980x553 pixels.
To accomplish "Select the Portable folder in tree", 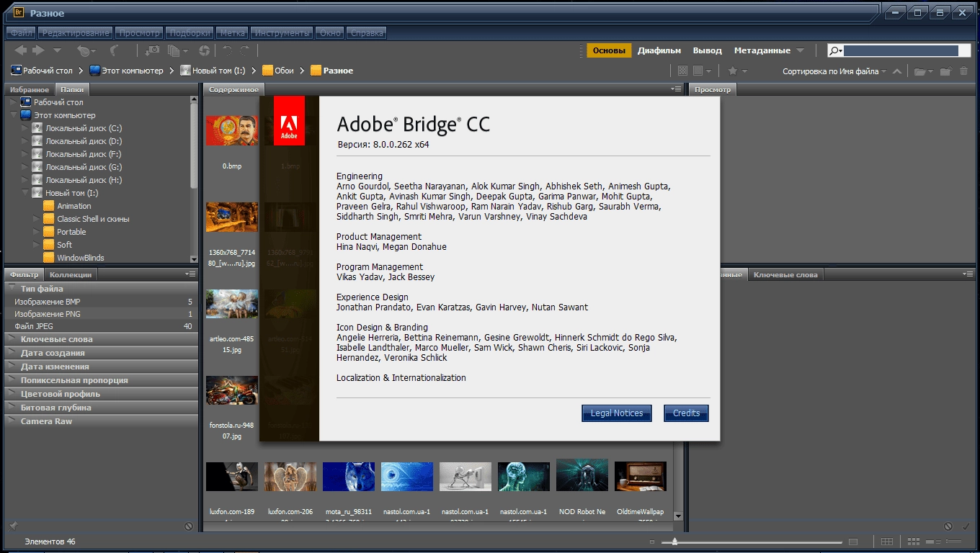I will [71, 232].
